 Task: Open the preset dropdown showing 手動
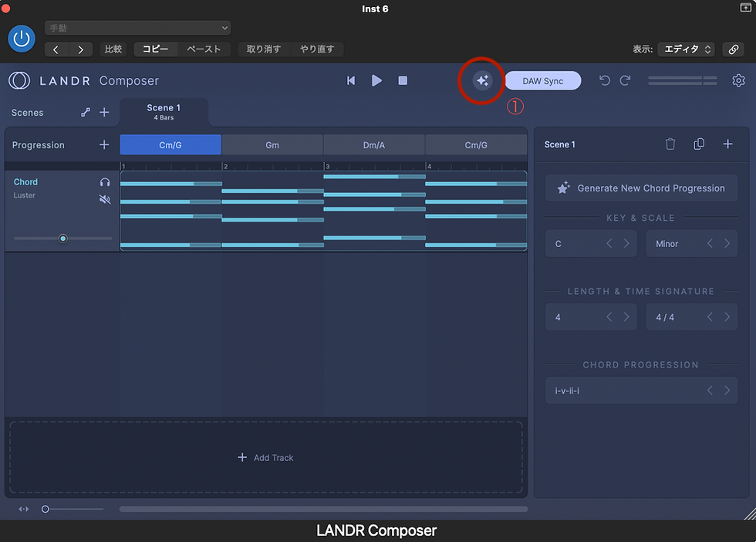pos(137,28)
